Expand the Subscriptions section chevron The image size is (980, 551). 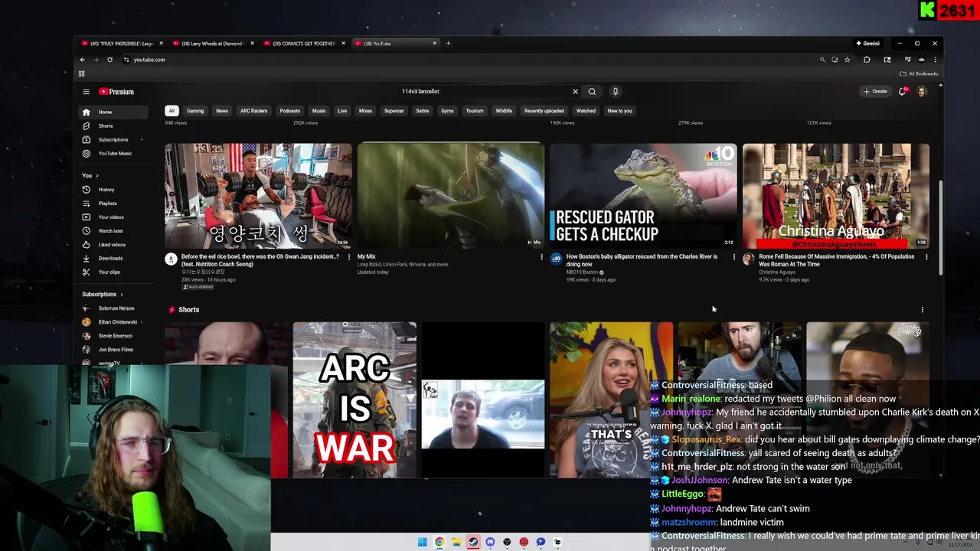pos(121,295)
